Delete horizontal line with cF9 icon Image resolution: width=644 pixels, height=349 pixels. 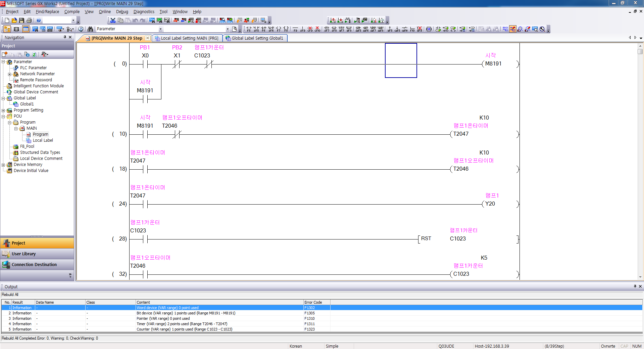pyautogui.click(x=310, y=29)
